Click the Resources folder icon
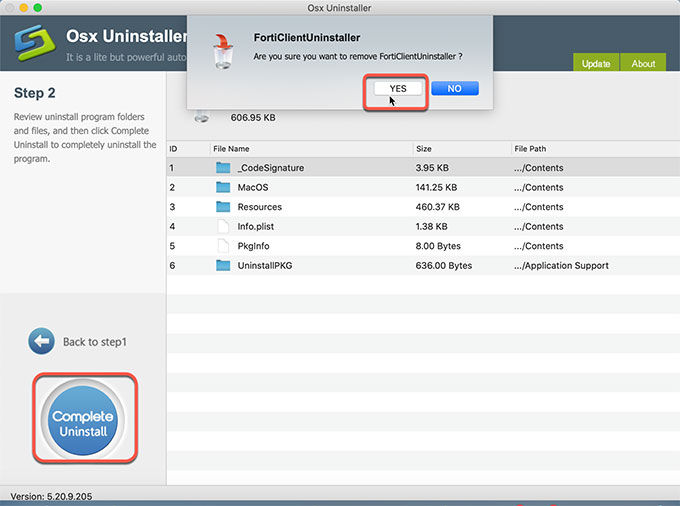Viewport: 680px width, 506px height. pyautogui.click(x=223, y=207)
